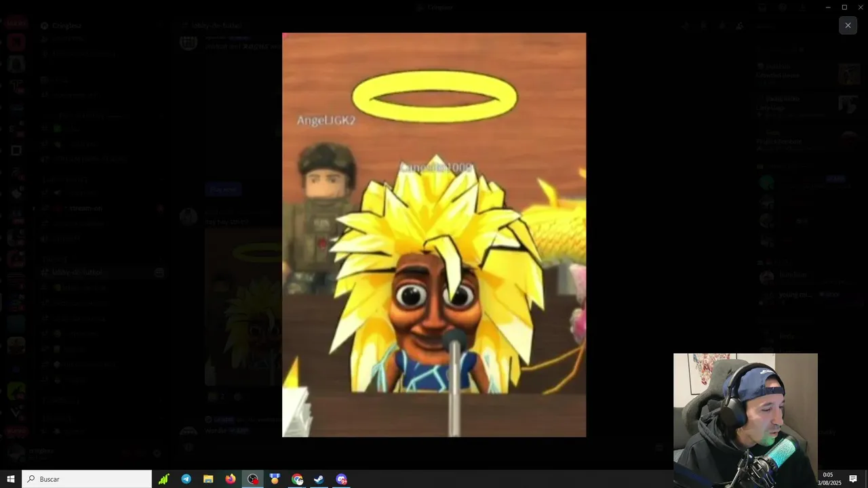
Task: Open the medal icon app in taskbar
Action: [x=275, y=479]
